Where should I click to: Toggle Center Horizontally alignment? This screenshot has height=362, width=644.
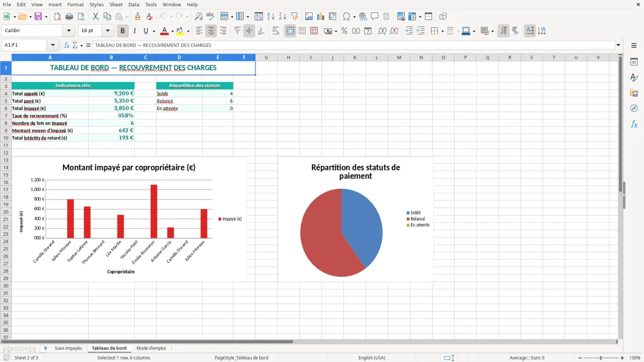(x=211, y=31)
